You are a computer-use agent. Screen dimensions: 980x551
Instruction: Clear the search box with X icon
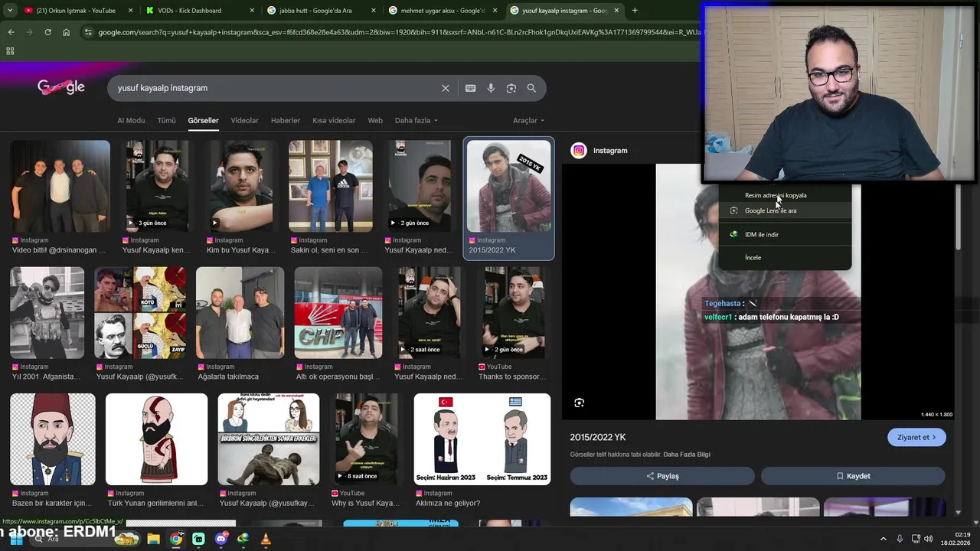point(446,88)
